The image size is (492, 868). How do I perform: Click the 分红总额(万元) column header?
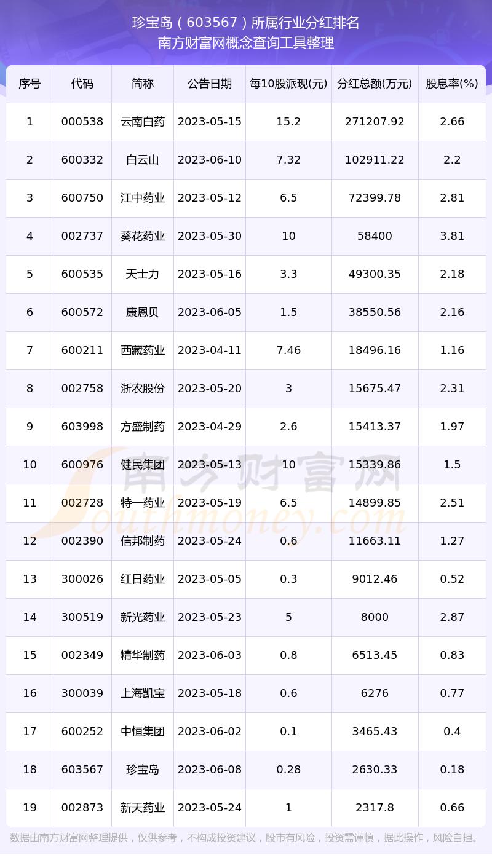click(375, 84)
